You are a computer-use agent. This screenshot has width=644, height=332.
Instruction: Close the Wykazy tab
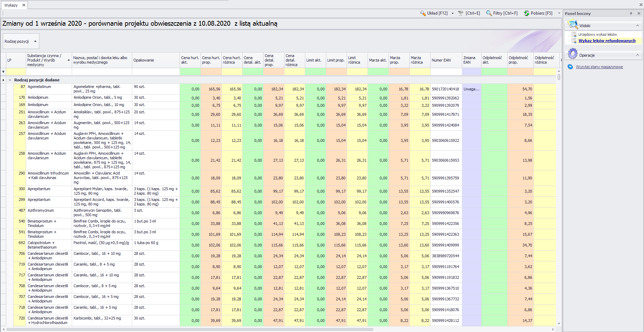[x=24, y=5]
